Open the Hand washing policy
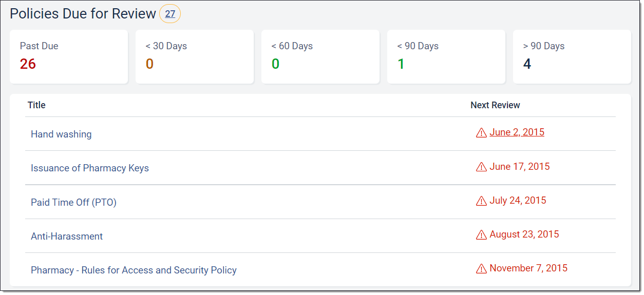 [x=61, y=134]
